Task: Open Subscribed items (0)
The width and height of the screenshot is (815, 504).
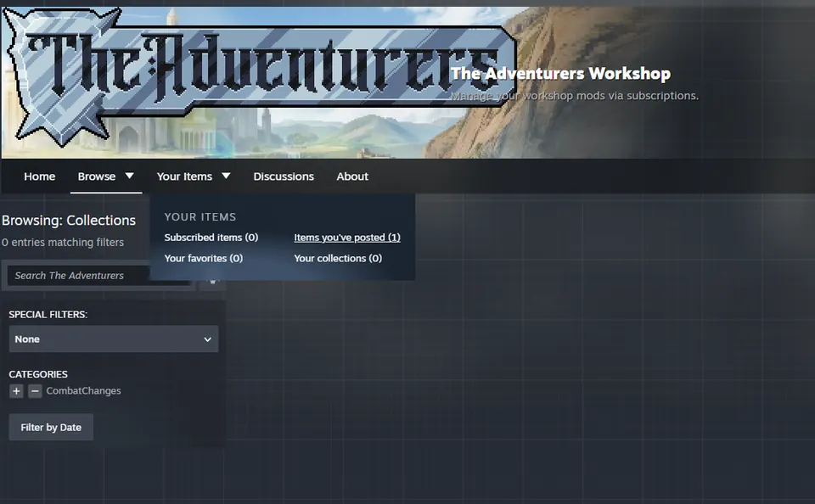Action: 211,238
